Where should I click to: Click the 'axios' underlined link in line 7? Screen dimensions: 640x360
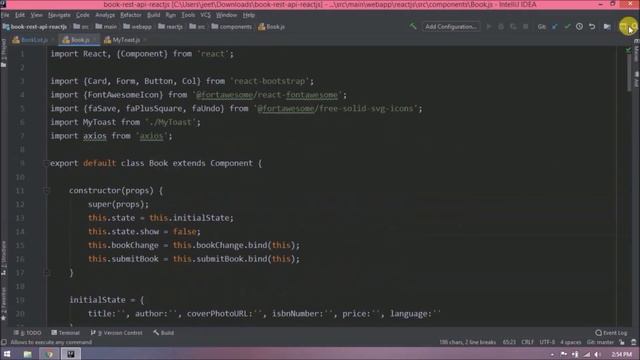point(151,136)
